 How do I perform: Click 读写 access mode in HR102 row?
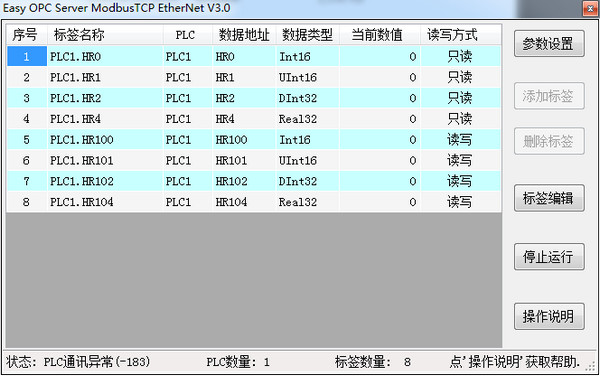click(x=460, y=181)
